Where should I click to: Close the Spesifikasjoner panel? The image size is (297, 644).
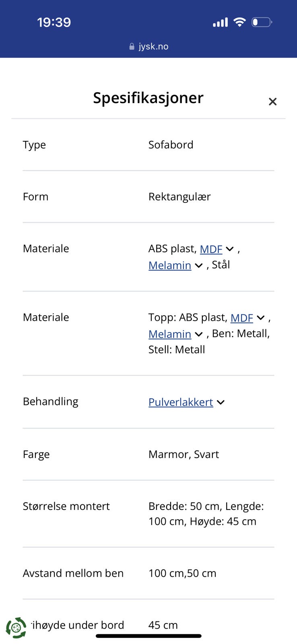pyautogui.click(x=272, y=101)
